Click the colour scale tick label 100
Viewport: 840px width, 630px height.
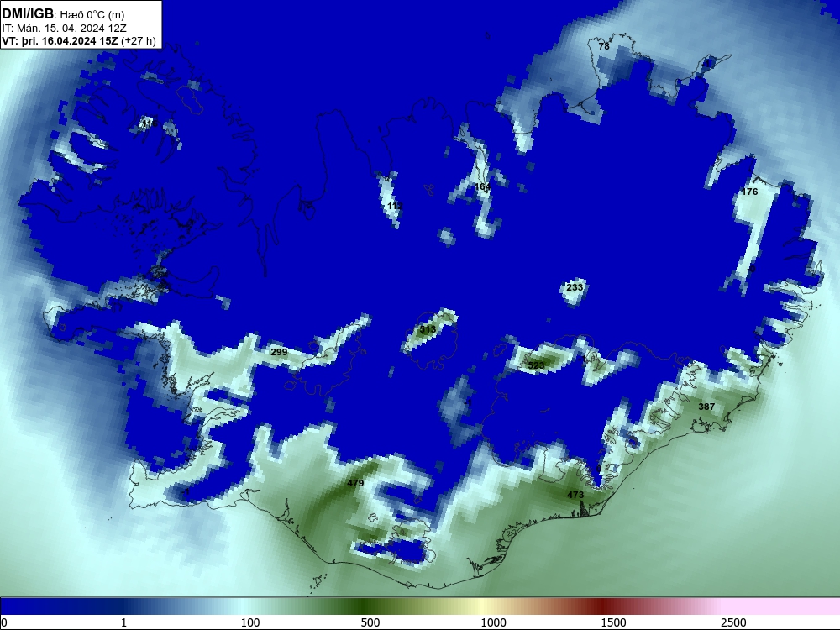click(250, 622)
